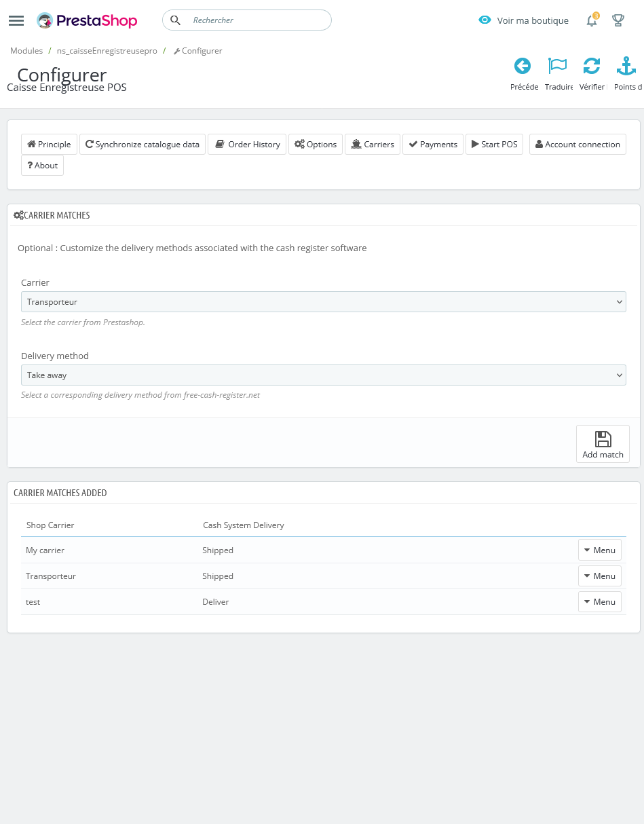Screen dimensions: 644x824
Task: Open Traduire with the flag icon
Action: [557, 66]
